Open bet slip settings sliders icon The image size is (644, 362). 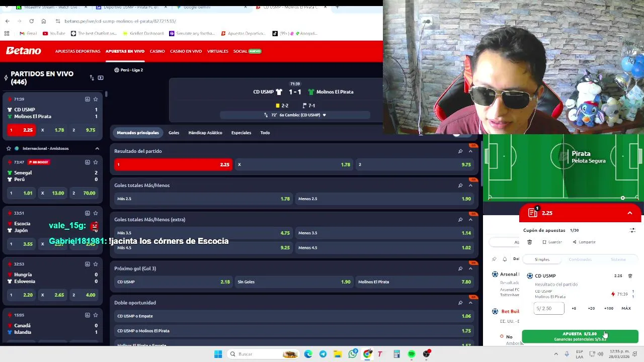[632, 230]
